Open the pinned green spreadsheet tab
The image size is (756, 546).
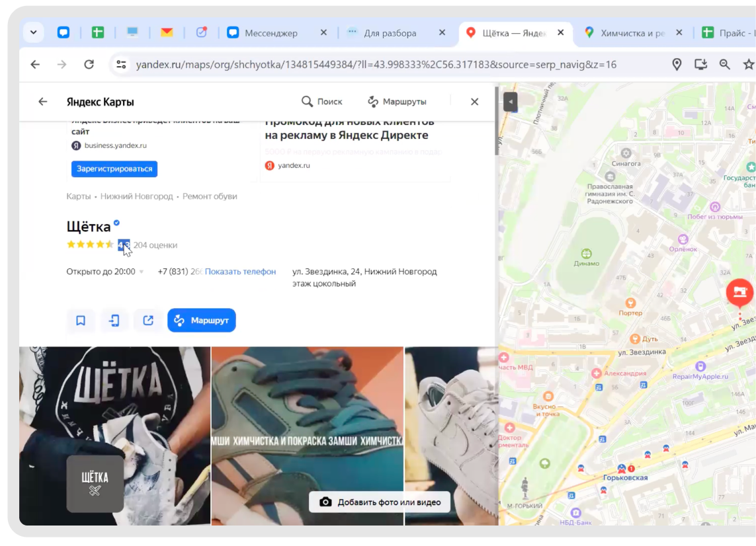(x=98, y=33)
